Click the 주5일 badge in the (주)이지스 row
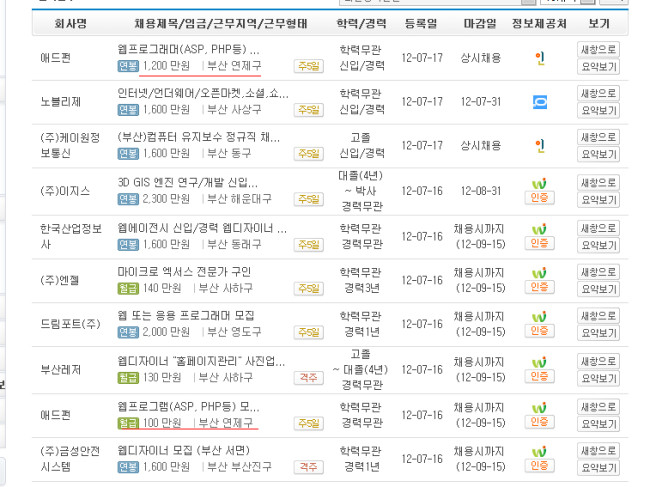This screenshot has height=487, width=650. [x=309, y=200]
